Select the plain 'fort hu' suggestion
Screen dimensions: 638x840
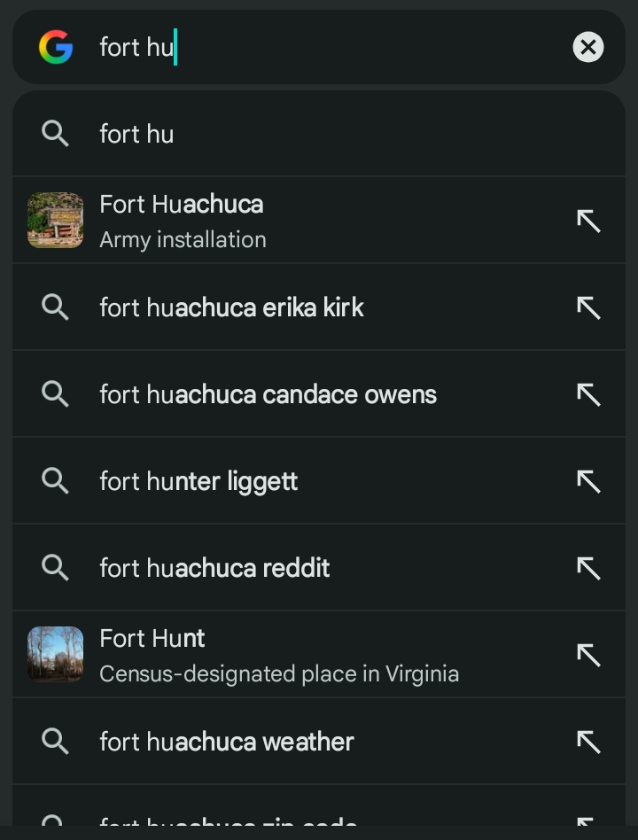click(136, 134)
